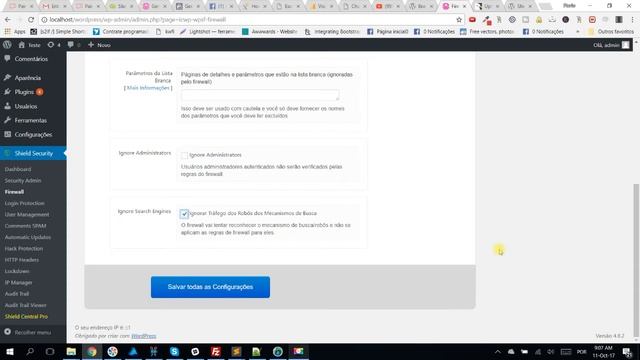Open the Apps bookmarks shortcut
Viewport: 640px width, 360px height.
coord(15,31)
